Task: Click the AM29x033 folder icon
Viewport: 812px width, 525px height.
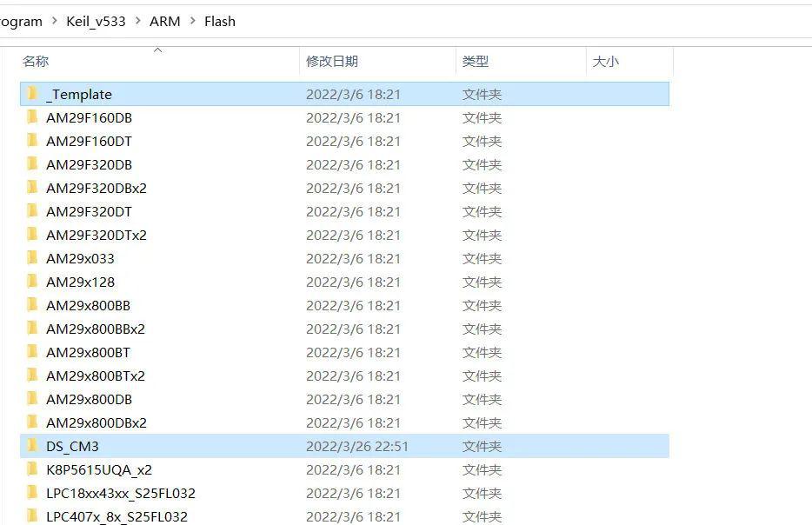Action: [32, 258]
